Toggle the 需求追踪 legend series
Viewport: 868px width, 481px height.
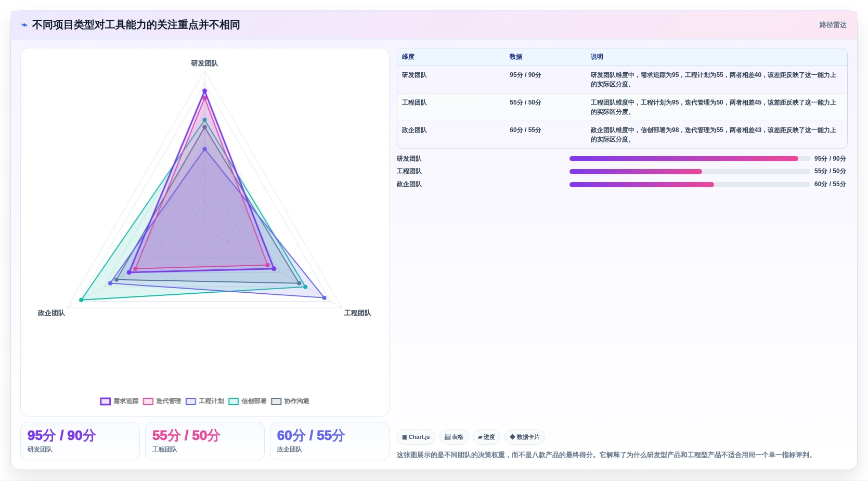click(x=120, y=401)
